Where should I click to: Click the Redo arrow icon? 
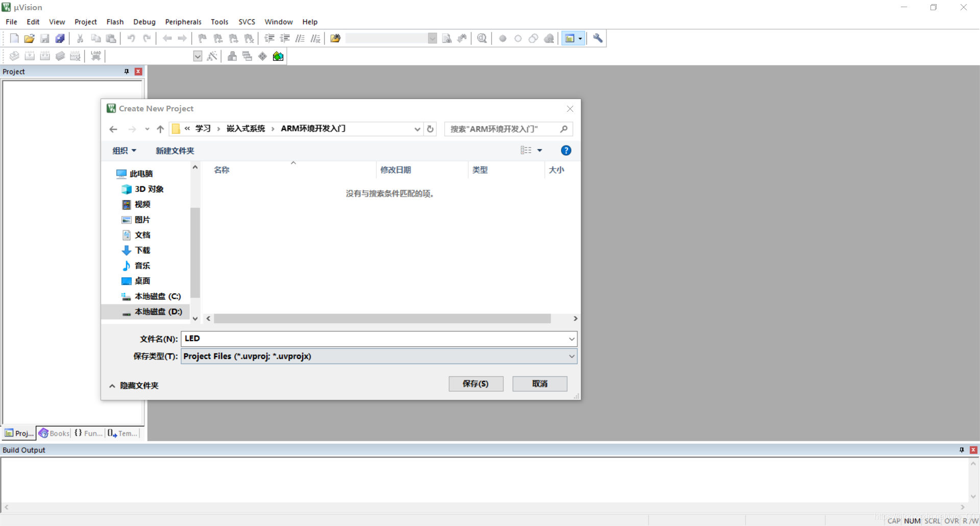click(146, 38)
